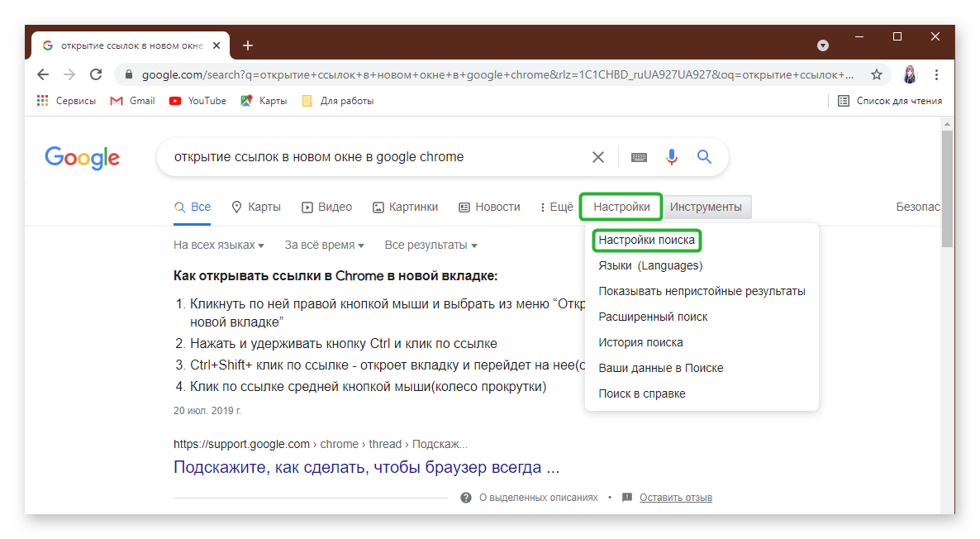Open the "Подскажите, как сделать" result link
980x539 pixels.
click(x=366, y=467)
